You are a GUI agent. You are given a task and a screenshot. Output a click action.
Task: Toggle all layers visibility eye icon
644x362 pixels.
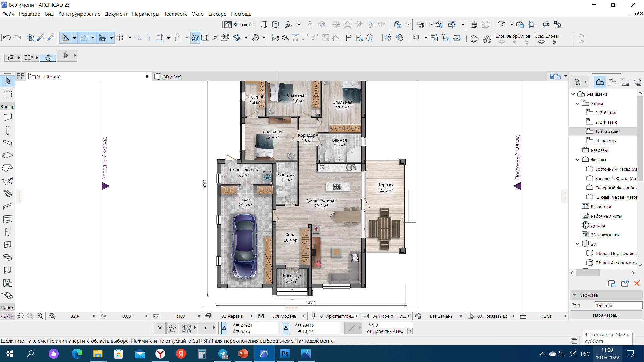[x=541, y=42]
